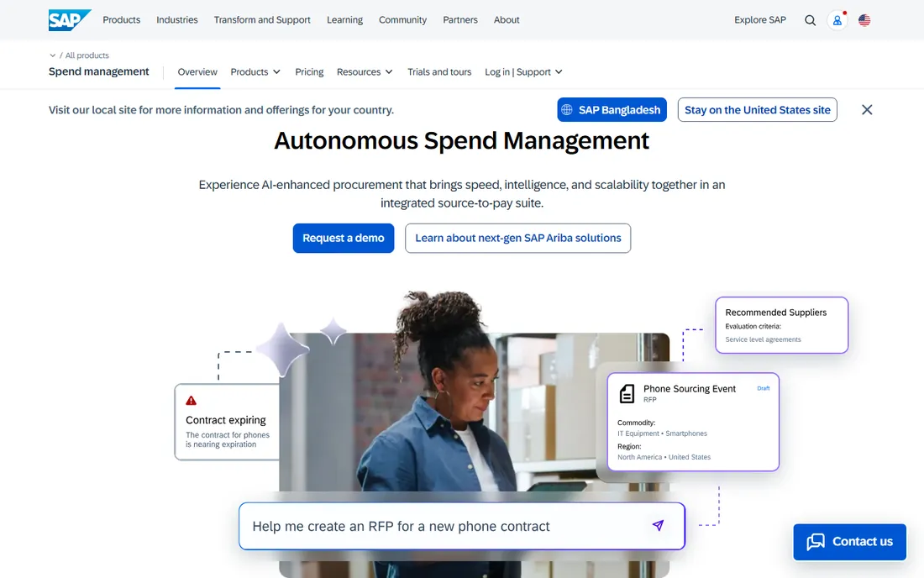Click the United States flag country selector
This screenshot has height=578, width=924.
click(864, 20)
